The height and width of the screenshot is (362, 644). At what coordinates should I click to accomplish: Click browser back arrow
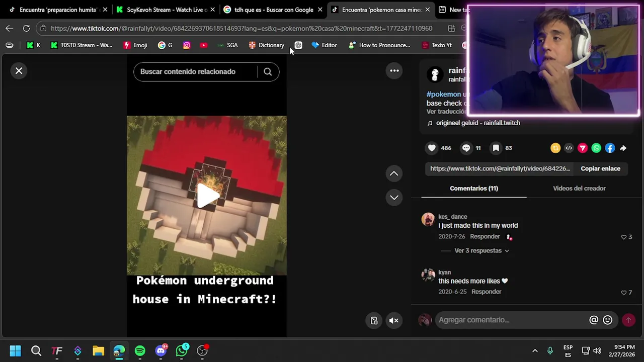coord(10,28)
